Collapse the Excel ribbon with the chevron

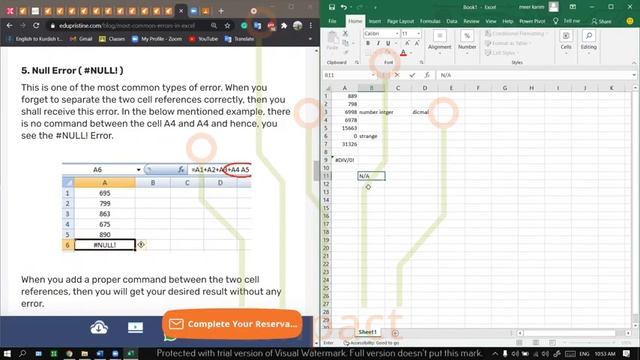tap(634, 63)
